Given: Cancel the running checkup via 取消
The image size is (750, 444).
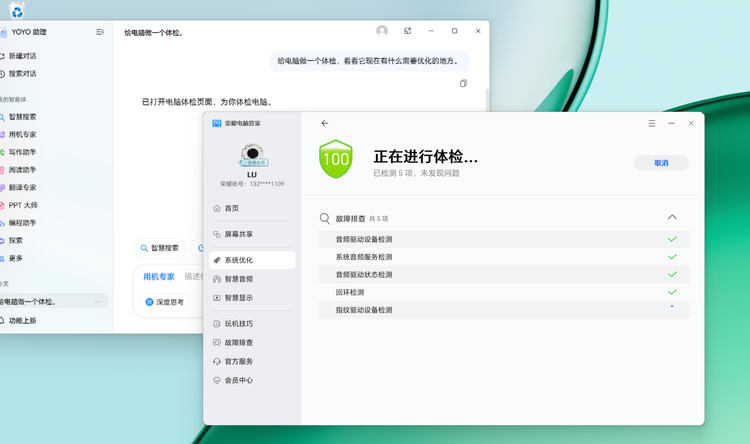Looking at the screenshot, I should pyautogui.click(x=661, y=163).
